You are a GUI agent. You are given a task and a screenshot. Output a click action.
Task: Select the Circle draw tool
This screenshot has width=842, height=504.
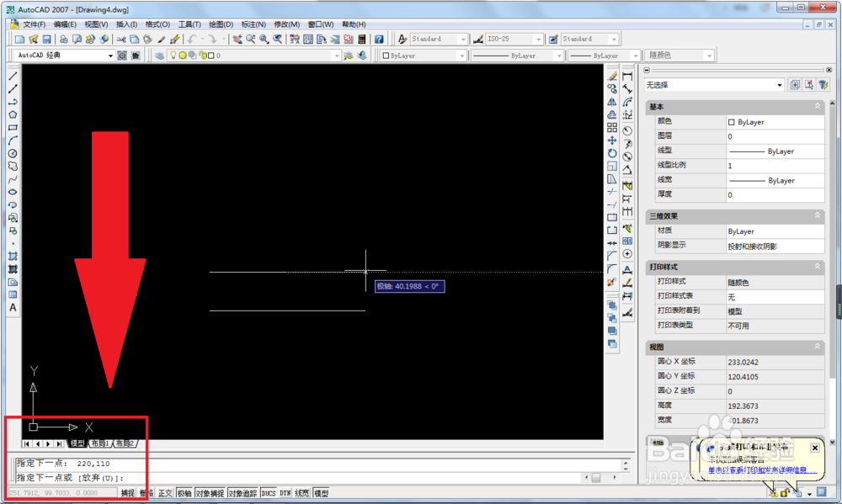point(13,153)
